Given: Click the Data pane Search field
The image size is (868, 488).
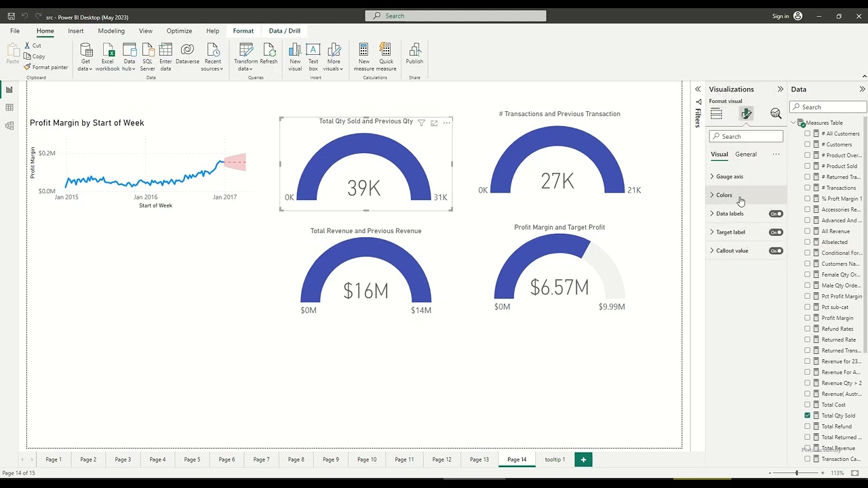Looking at the screenshot, I should point(828,107).
